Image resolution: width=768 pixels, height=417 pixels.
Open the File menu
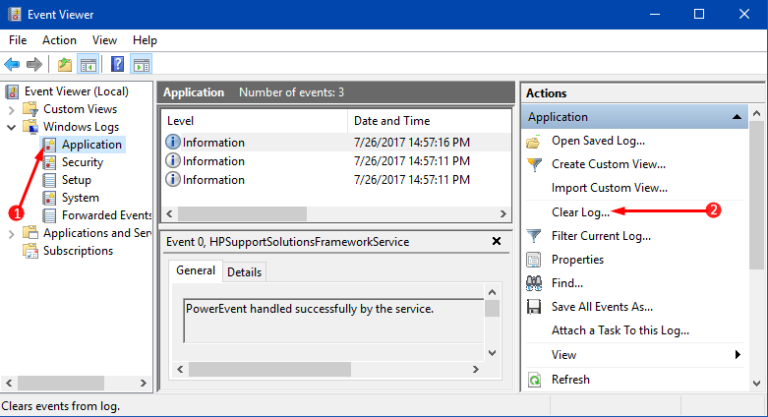coord(18,40)
